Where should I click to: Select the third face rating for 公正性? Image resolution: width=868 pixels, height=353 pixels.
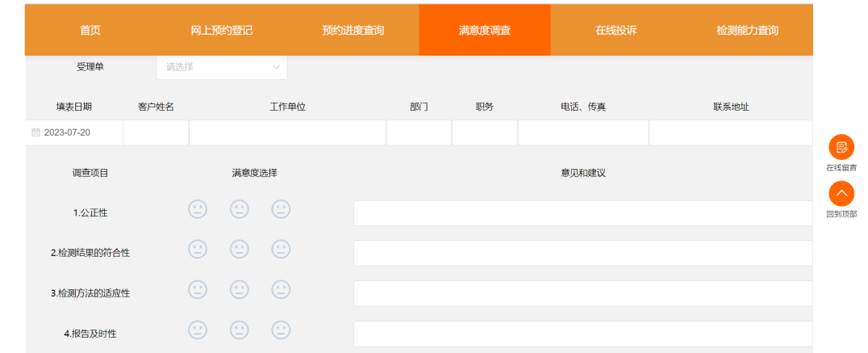coord(281,209)
